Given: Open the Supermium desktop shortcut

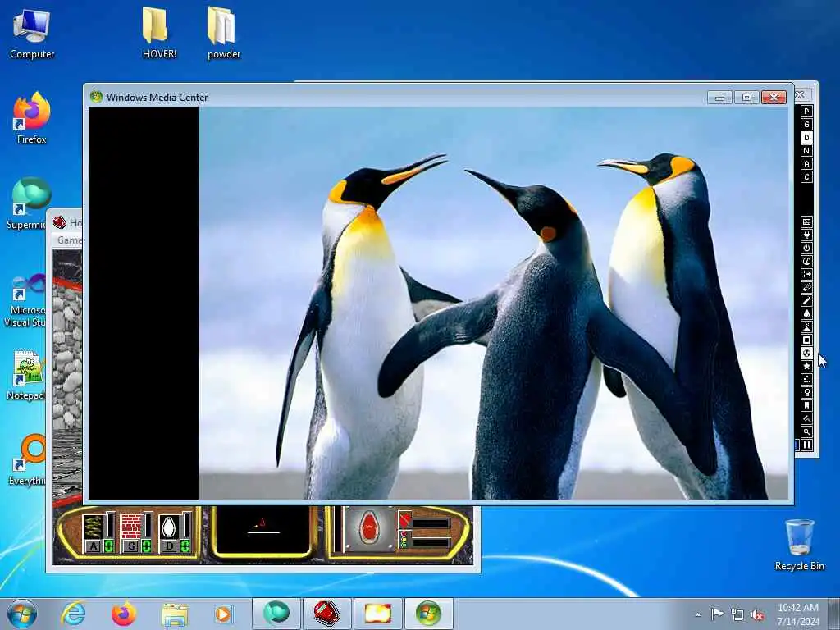Looking at the screenshot, I should [28, 203].
